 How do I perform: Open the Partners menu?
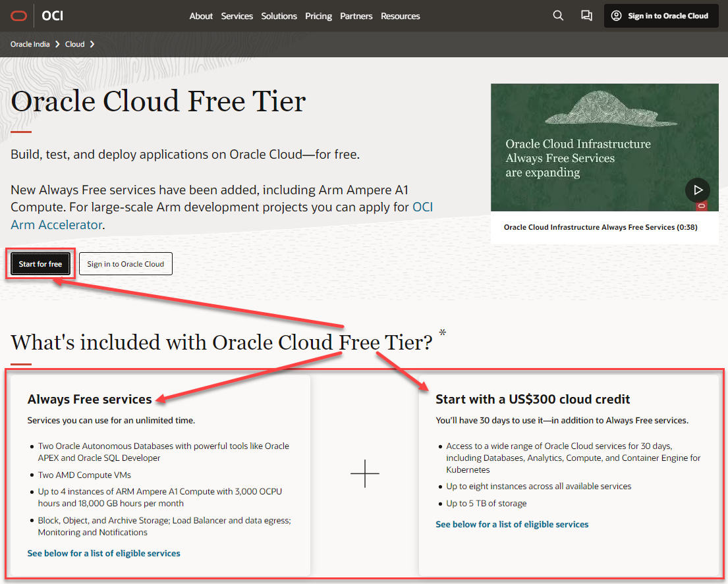(x=356, y=16)
